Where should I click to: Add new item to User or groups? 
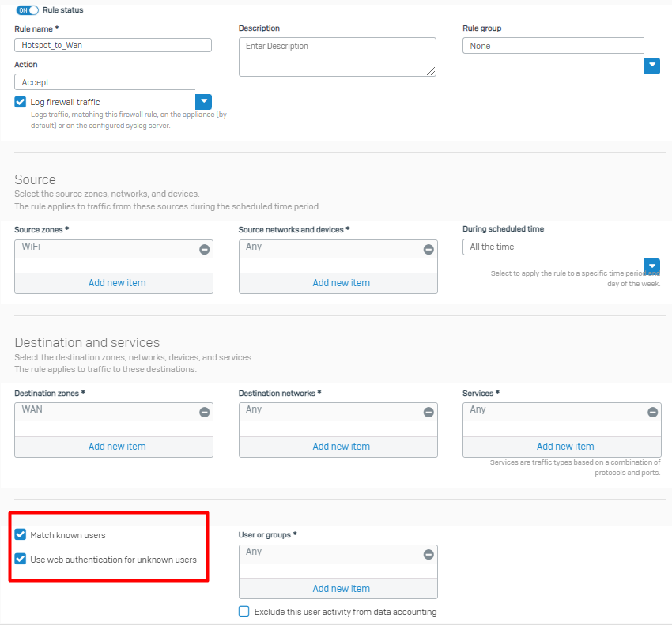click(x=341, y=589)
